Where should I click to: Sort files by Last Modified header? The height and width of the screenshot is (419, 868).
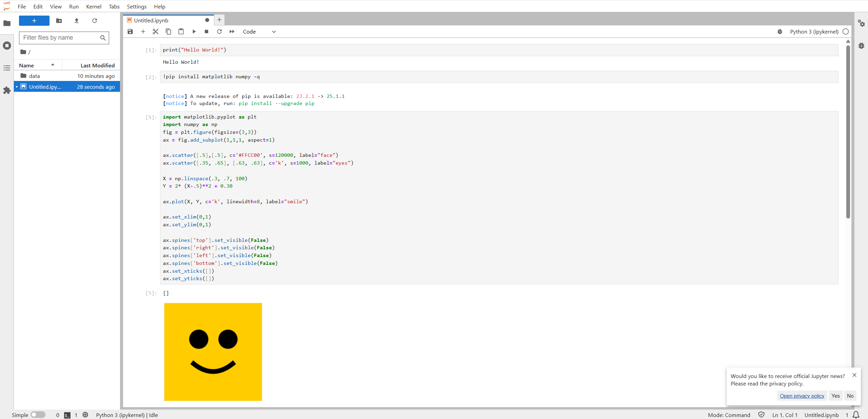click(x=91, y=65)
